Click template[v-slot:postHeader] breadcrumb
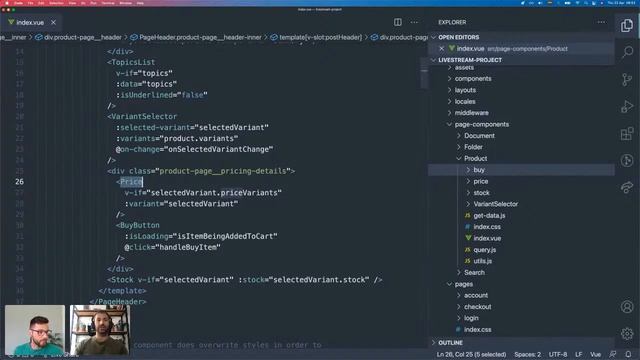Screen dimensions: 640x360 (316, 38)
